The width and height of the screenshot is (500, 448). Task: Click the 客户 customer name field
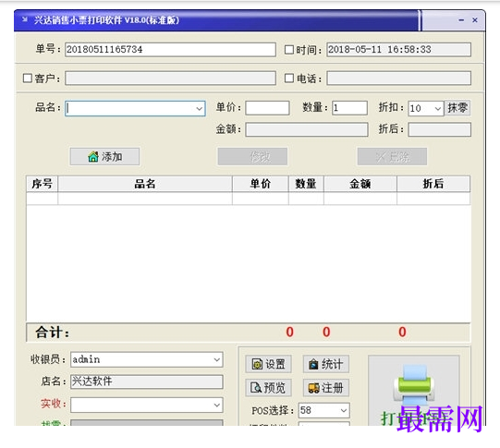170,79
